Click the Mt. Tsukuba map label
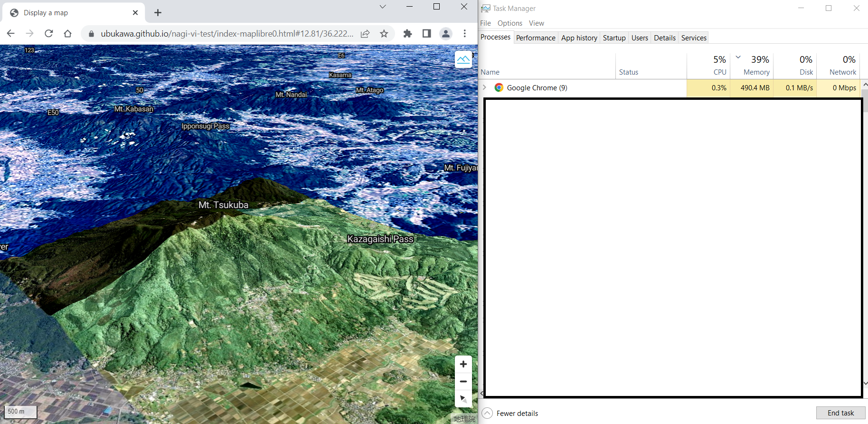This screenshot has width=868, height=424. tap(223, 205)
